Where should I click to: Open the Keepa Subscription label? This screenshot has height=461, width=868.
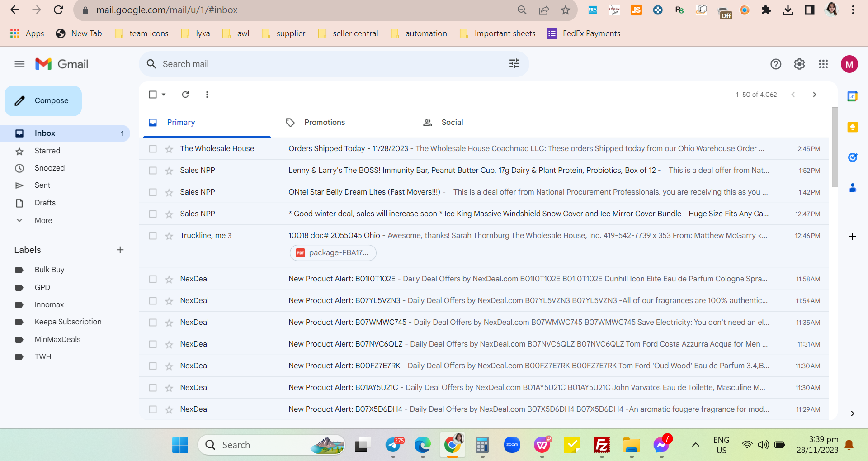(x=68, y=322)
